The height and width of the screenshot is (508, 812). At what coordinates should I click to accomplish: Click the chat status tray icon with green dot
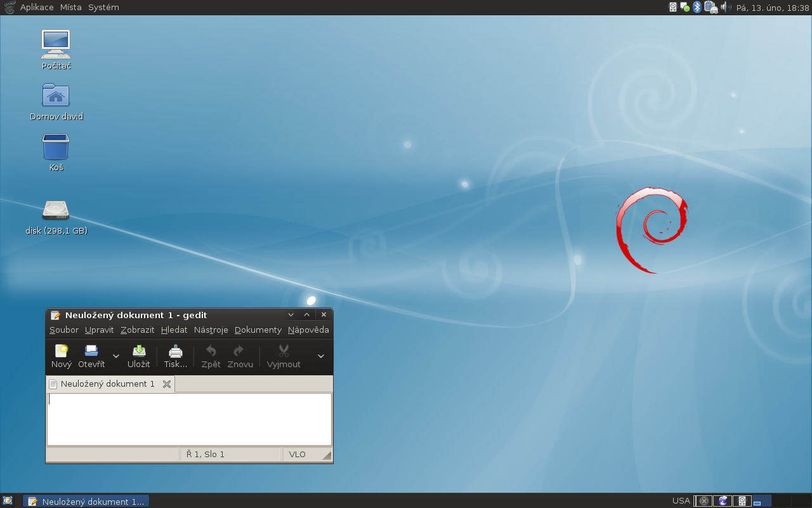(x=685, y=7)
